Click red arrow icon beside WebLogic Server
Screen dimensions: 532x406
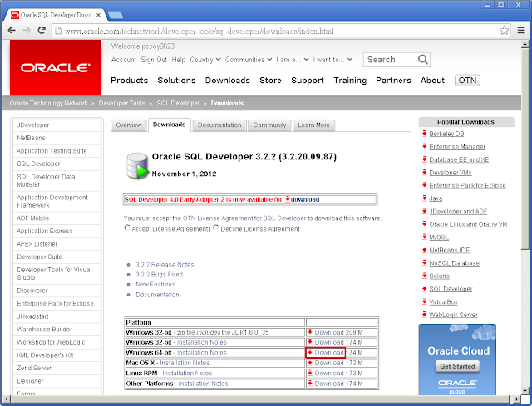click(424, 314)
